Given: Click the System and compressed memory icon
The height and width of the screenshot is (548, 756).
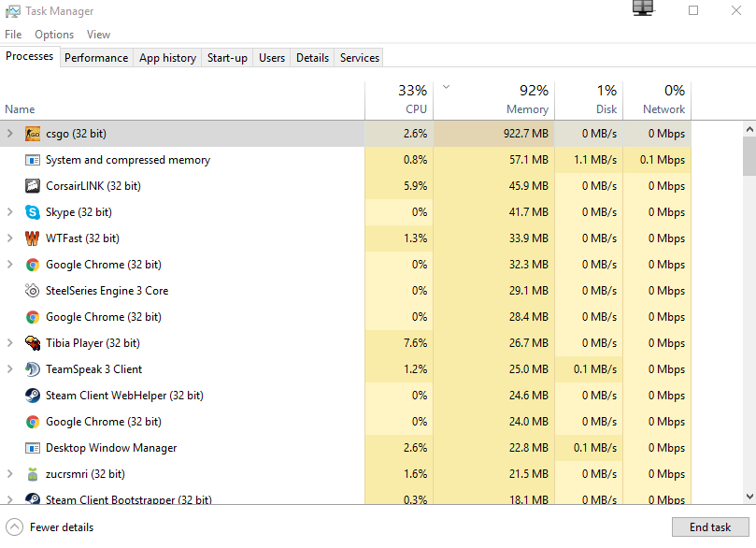Looking at the screenshot, I should 33,160.
